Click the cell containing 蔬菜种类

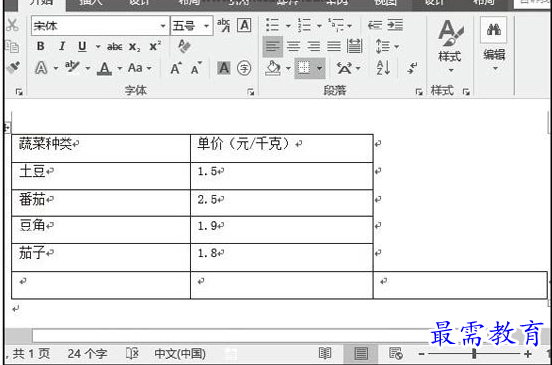coord(101,148)
